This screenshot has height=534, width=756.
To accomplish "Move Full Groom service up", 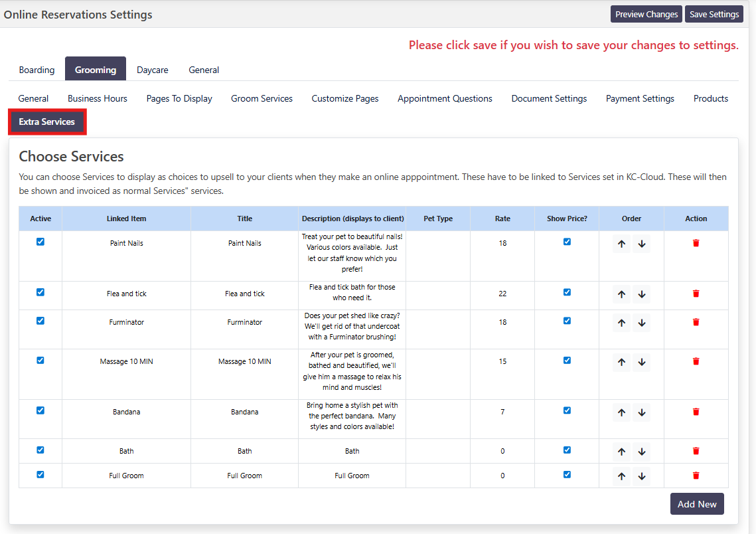I will pyautogui.click(x=621, y=476).
